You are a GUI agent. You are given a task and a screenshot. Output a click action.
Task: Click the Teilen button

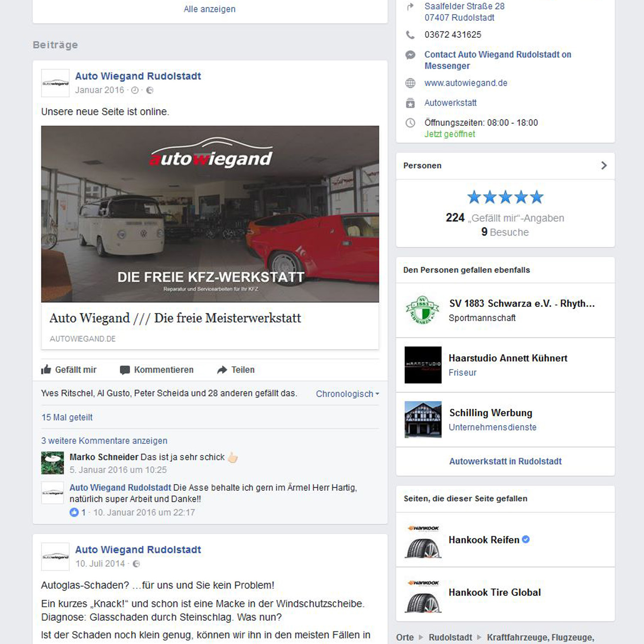236,370
